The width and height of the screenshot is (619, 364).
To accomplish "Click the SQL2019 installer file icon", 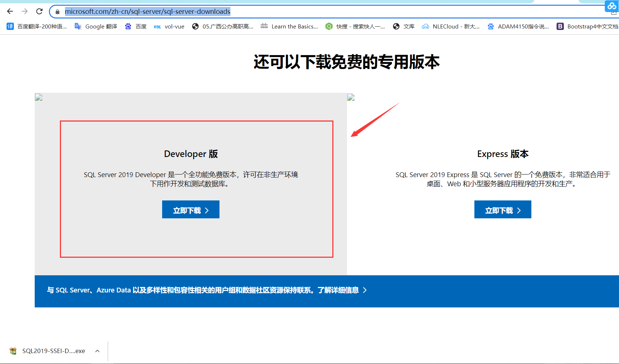I will coord(13,351).
